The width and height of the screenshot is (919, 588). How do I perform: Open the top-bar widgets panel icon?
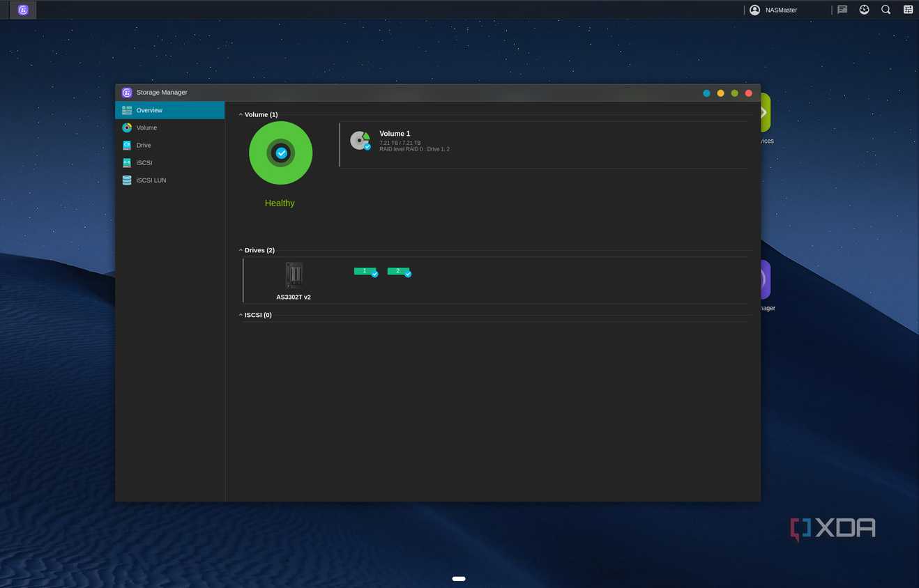908,10
